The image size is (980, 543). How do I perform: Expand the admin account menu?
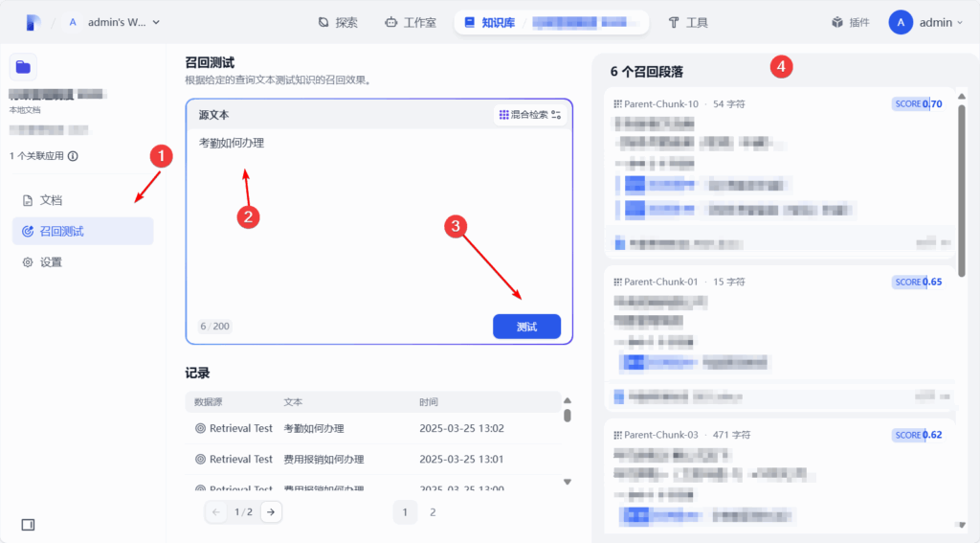(x=925, y=22)
